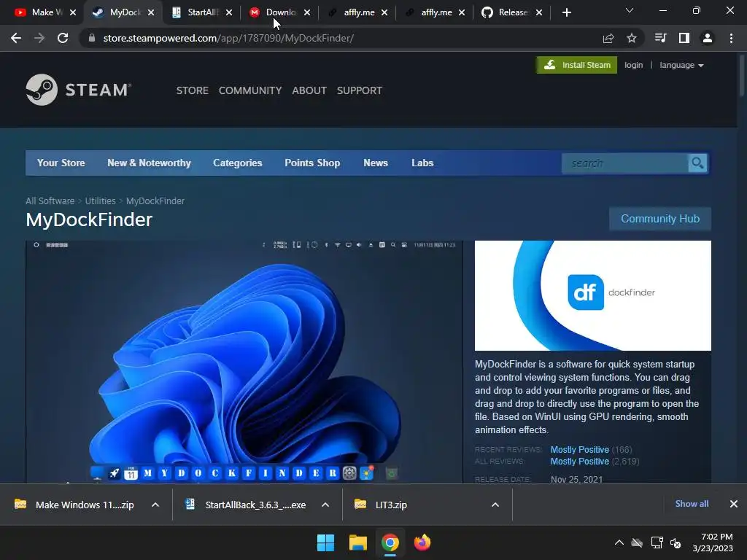Open a new browser tab
This screenshot has width=747, height=560.
coord(566,12)
